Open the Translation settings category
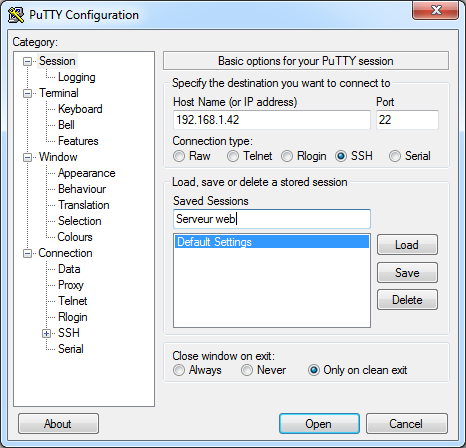466x448 pixels. 84,205
